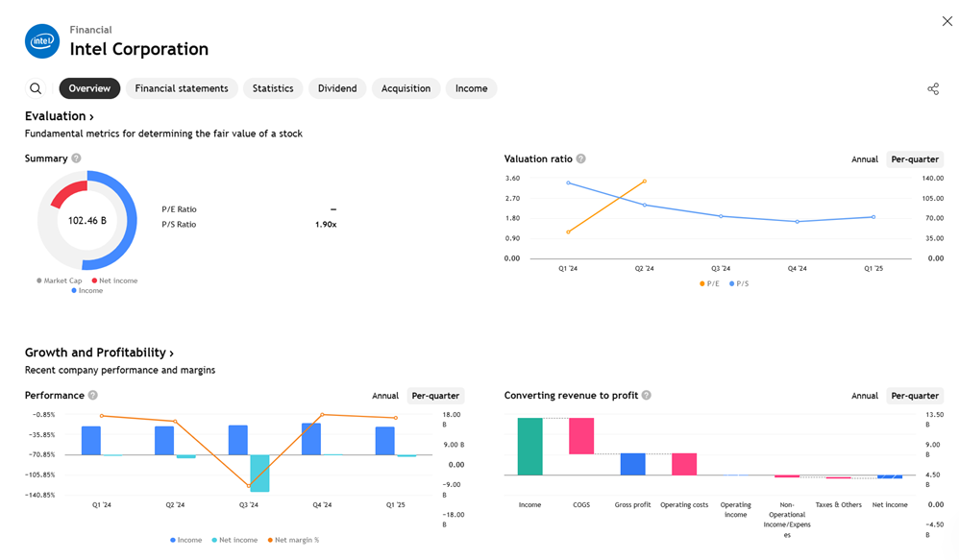This screenshot has width=959, height=560.
Task: Click the red Net income donut arc
Action: tap(66, 191)
